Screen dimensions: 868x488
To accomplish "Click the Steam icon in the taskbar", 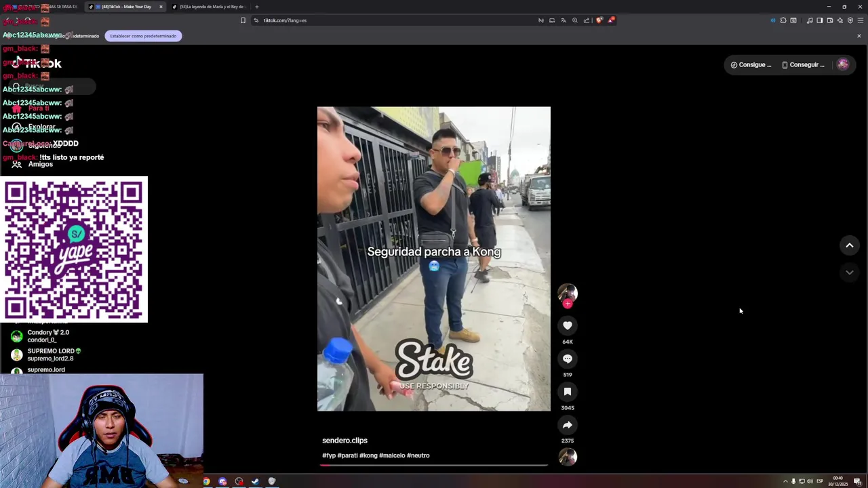I will 255,481.
